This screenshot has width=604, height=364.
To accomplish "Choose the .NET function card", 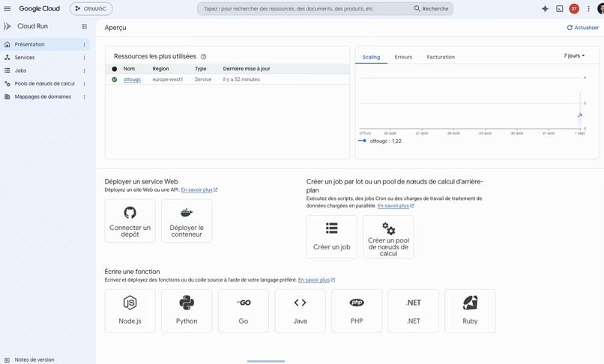I will 414,311.
